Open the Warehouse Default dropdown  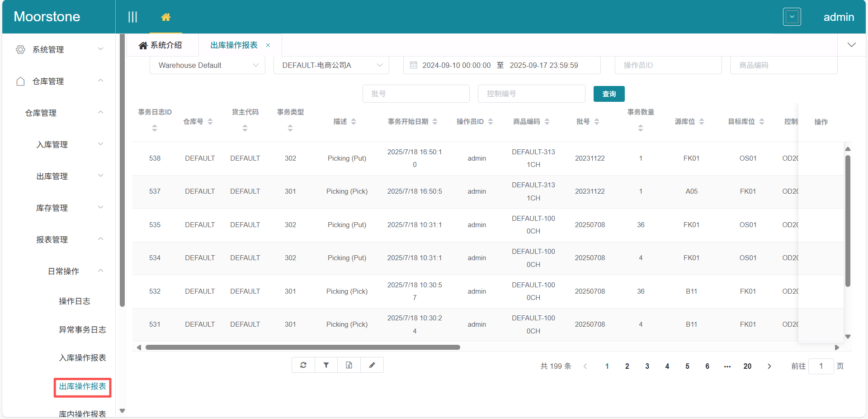[x=207, y=65]
